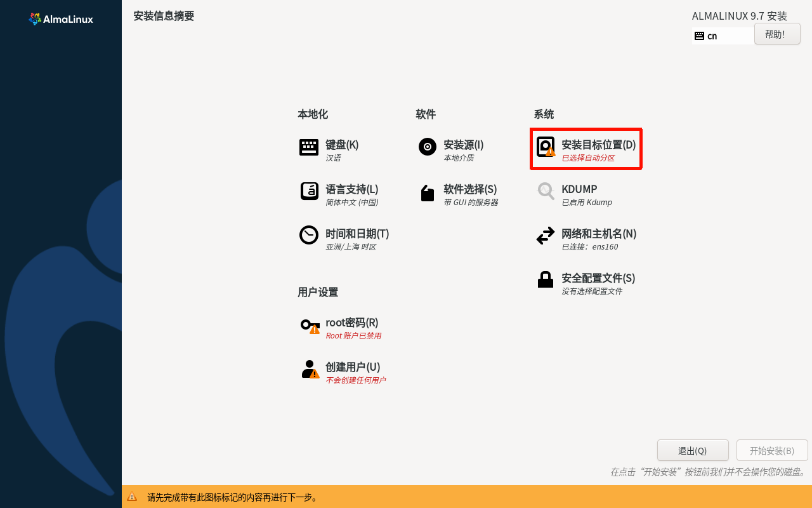Open the keyboard layout icon for 键盘(K)
The height and width of the screenshot is (508, 812).
click(x=309, y=147)
